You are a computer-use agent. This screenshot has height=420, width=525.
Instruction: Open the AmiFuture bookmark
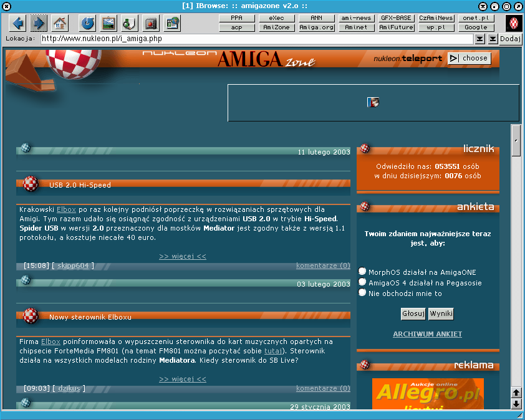coord(397,27)
